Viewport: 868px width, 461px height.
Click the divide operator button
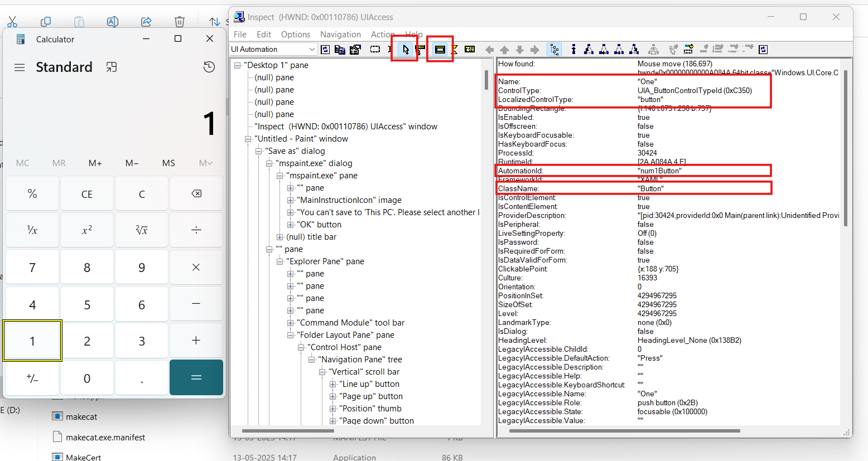196,230
